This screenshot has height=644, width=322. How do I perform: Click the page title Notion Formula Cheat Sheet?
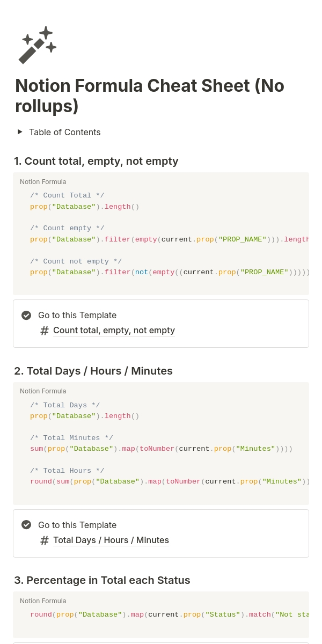[x=149, y=96]
